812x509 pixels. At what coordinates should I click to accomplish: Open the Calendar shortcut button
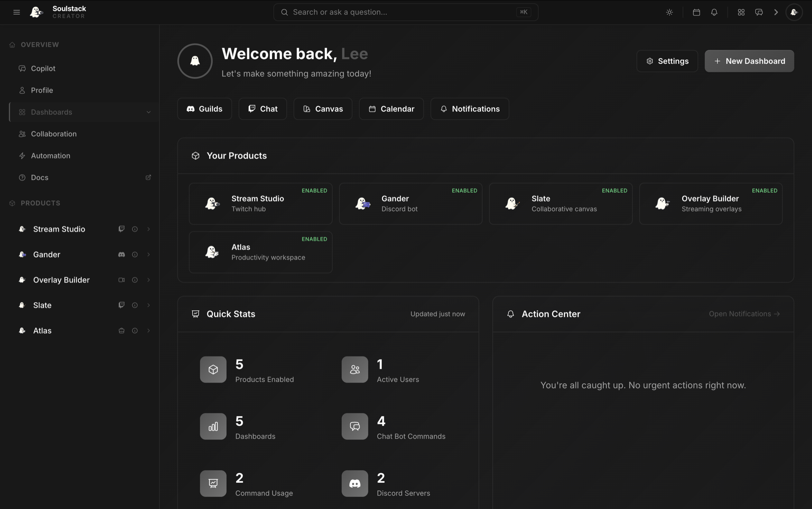391,109
